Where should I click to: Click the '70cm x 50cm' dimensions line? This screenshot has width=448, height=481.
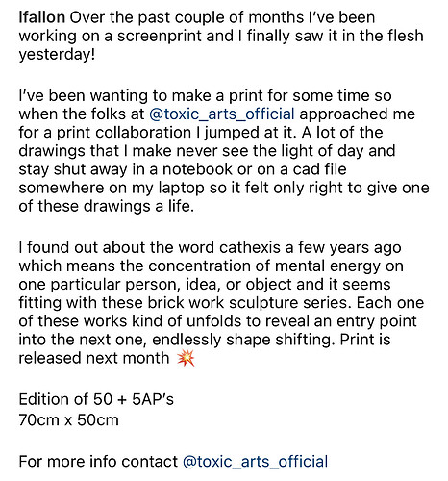pyautogui.click(x=68, y=420)
